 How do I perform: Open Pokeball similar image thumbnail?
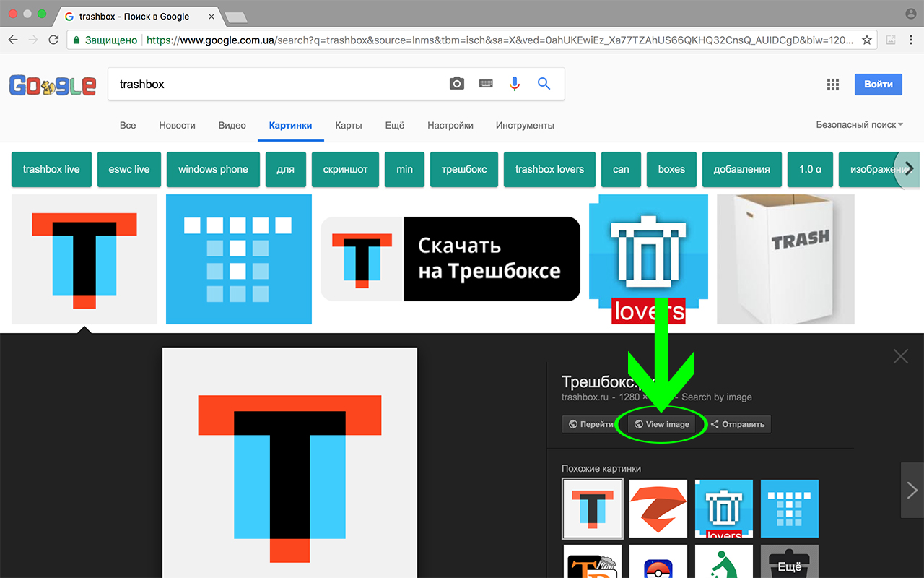[x=658, y=561]
